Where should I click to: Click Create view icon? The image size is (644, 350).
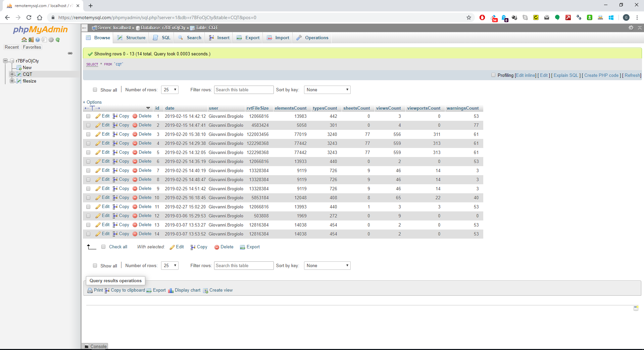tap(205, 290)
